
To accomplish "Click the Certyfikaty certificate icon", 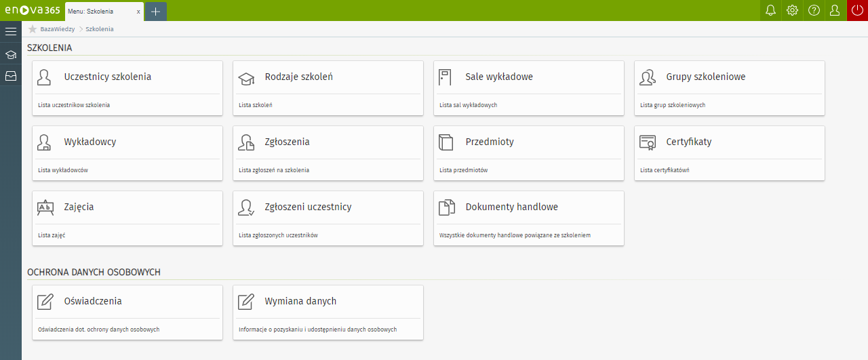I will [648, 142].
